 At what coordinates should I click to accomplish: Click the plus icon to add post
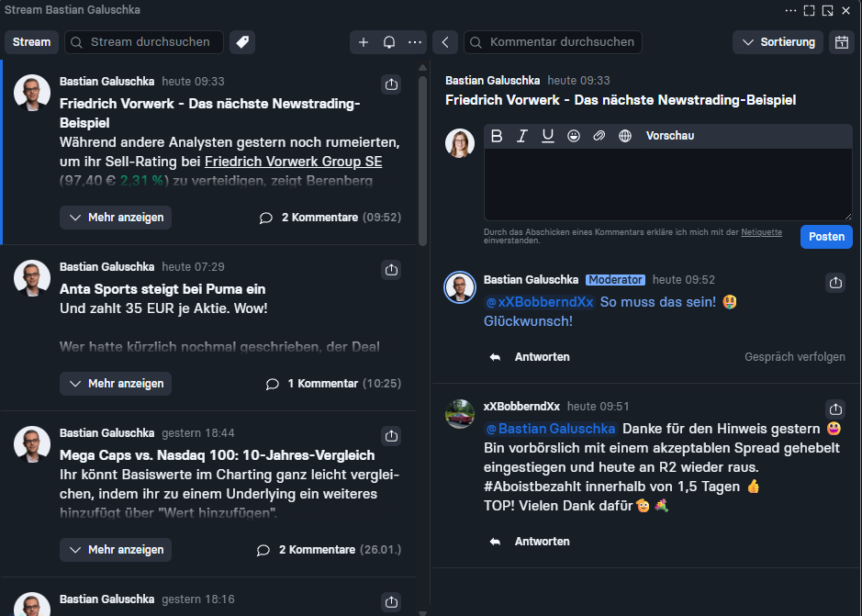pyautogui.click(x=364, y=42)
